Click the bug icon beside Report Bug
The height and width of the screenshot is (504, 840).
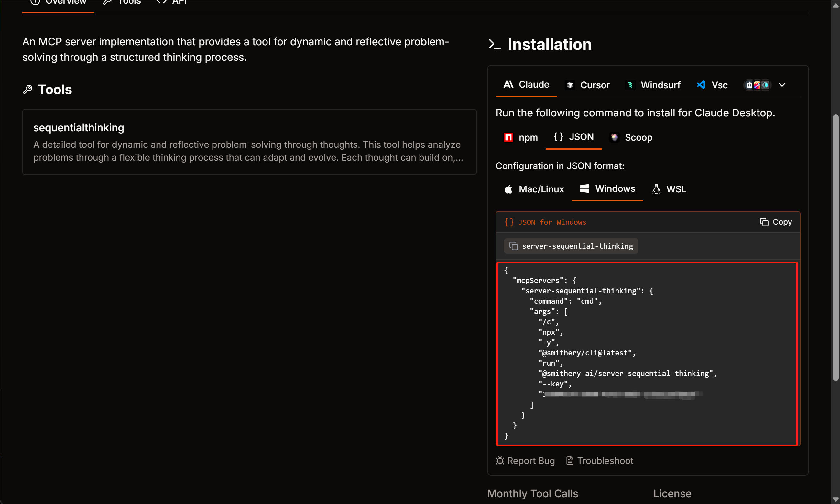point(500,461)
